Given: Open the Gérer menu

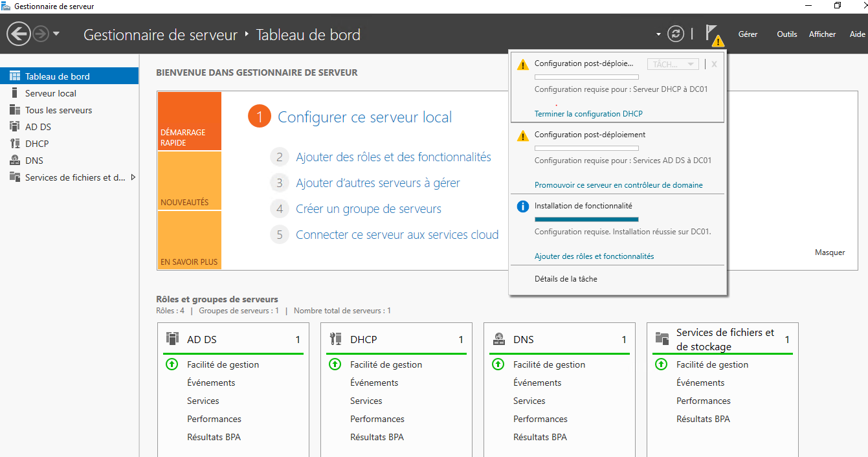Looking at the screenshot, I should click(x=748, y=34).
